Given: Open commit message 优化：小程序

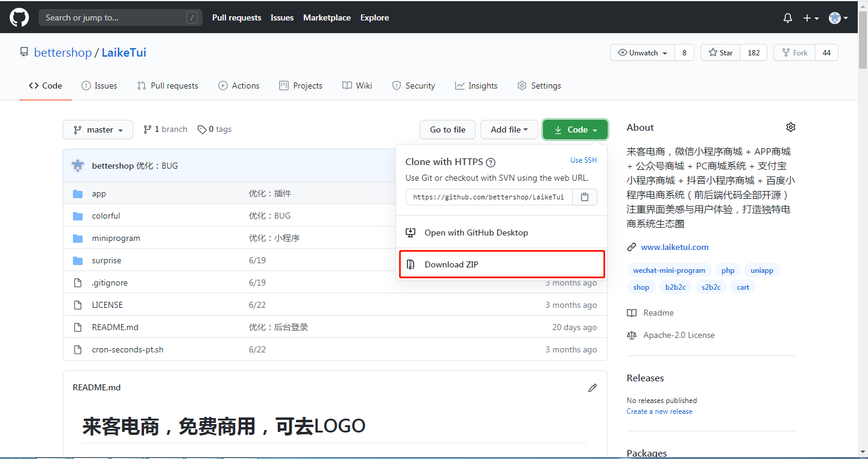Looking at the screenshot, I should point(274,238).
